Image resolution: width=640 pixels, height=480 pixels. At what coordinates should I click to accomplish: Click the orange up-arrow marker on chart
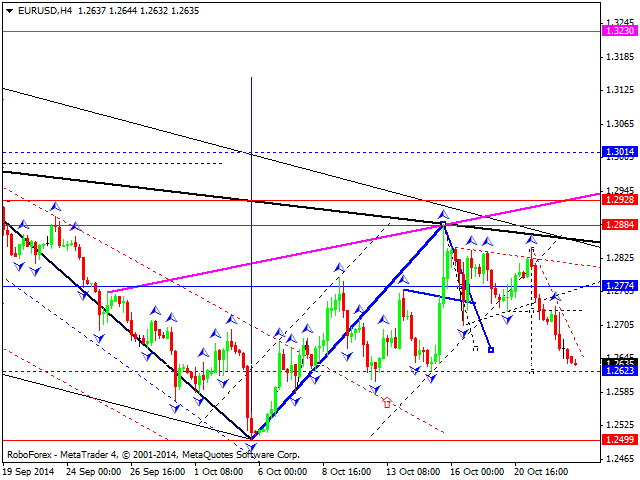pyautogui.click(x=386, y=403)
